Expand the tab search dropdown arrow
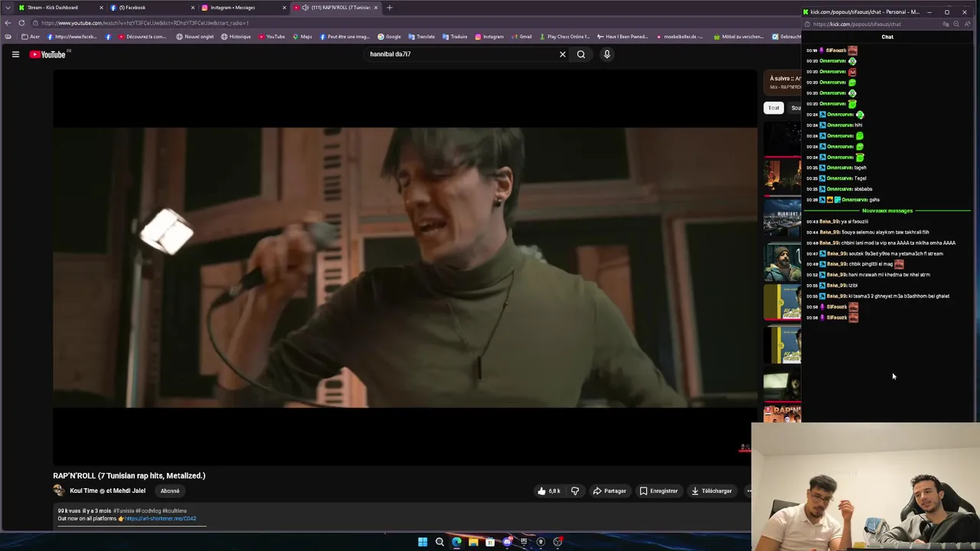Screen dimensions: 980x551 point(8,8)
